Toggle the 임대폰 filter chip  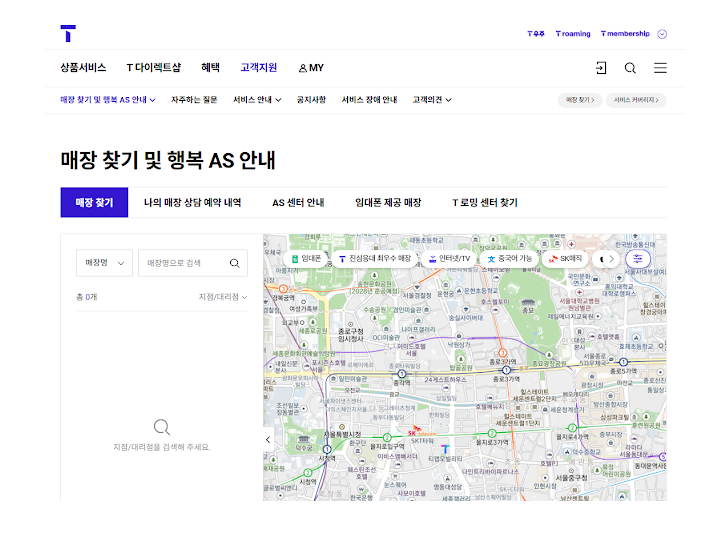point(307,259)
